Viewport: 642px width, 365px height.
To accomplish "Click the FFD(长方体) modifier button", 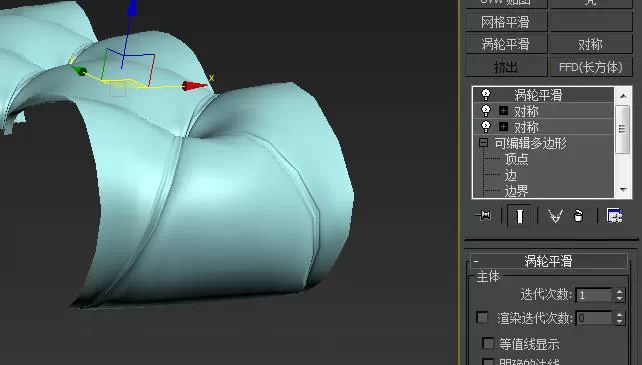I will point(591,67).
